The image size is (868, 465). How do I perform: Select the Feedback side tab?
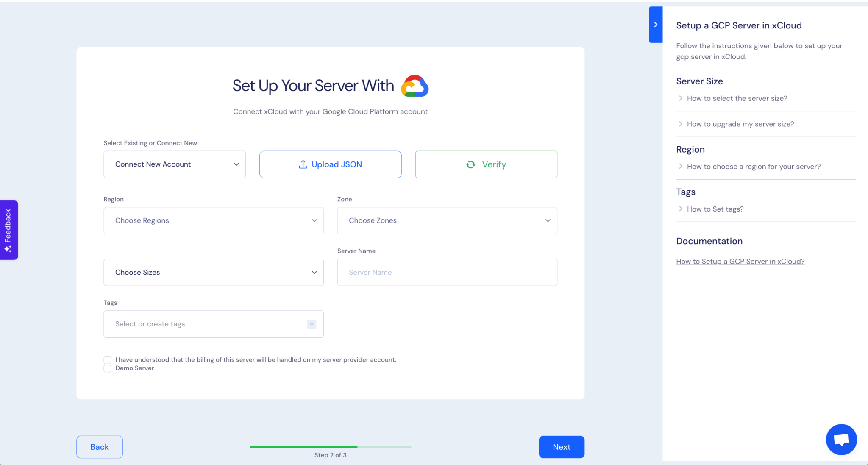8,230
